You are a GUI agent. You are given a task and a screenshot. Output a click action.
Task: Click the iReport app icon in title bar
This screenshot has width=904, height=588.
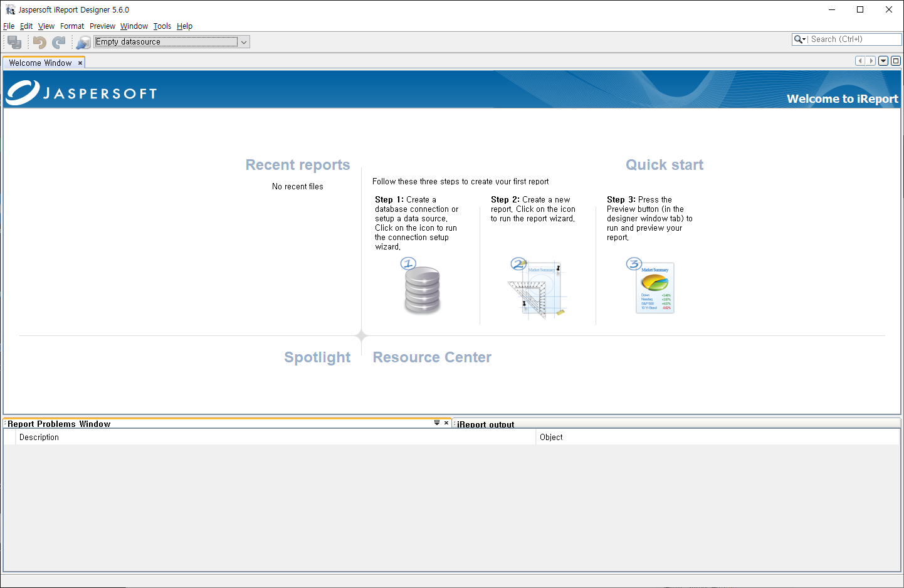[x=10, y=10]
